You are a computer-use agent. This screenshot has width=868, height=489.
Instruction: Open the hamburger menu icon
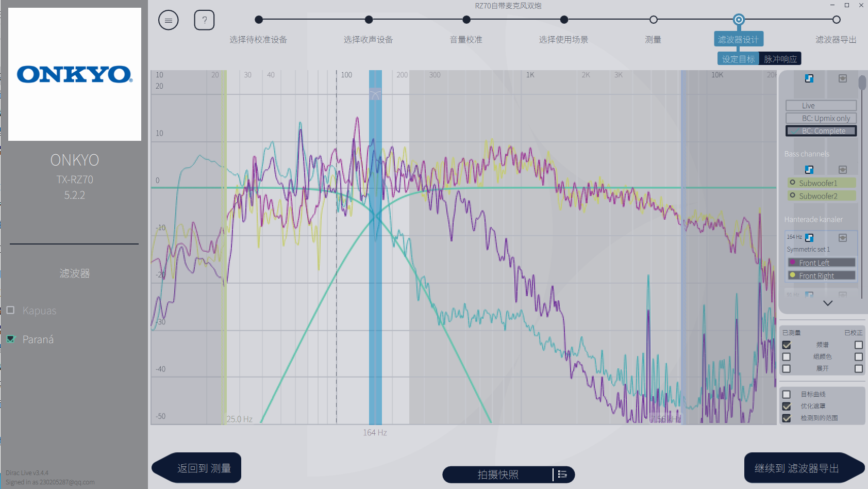pyautogui.click(x=168, y=21)
